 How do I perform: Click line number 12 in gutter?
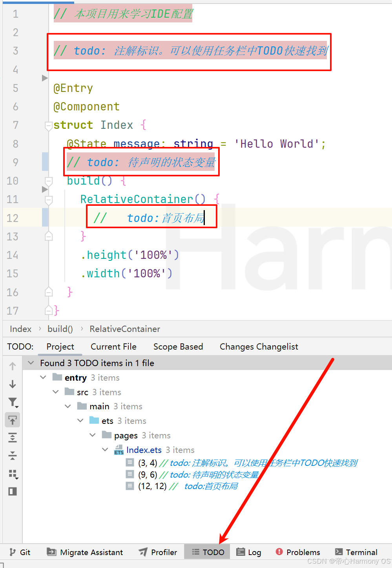[x=13, y=218]
